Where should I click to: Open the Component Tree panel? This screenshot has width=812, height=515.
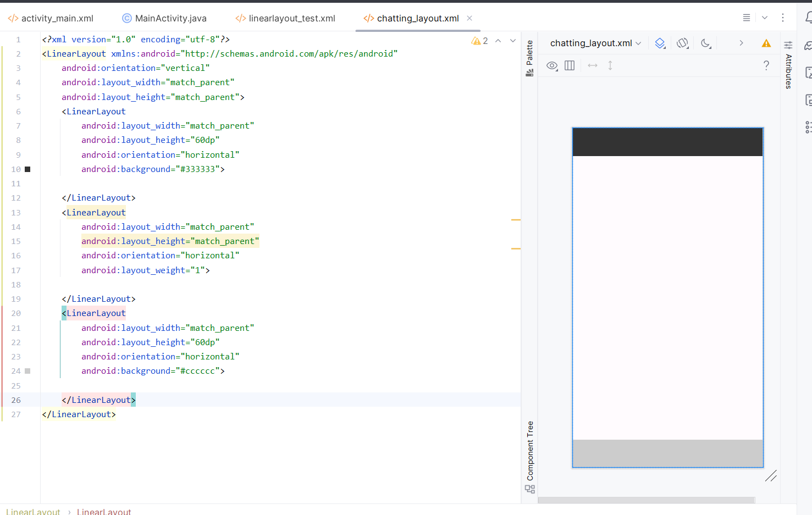530,457
